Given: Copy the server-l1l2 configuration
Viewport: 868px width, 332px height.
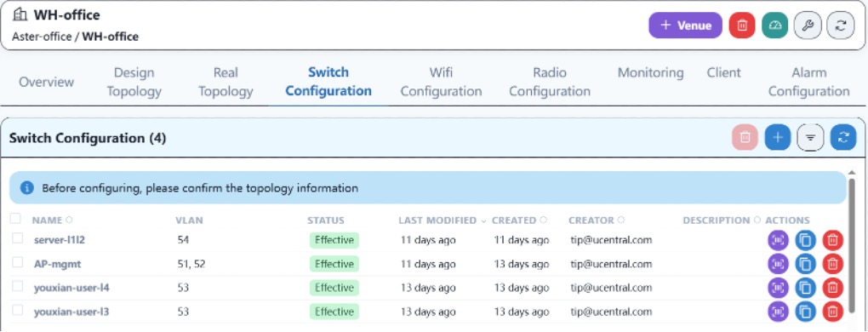Looking at the screenshot, I should coord(805,241).
